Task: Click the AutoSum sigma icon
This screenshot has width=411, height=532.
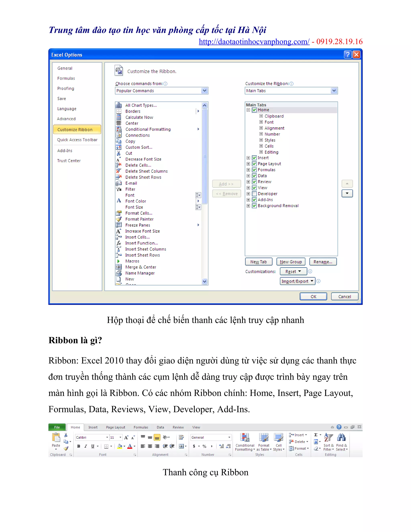Action: click(316, 435)
